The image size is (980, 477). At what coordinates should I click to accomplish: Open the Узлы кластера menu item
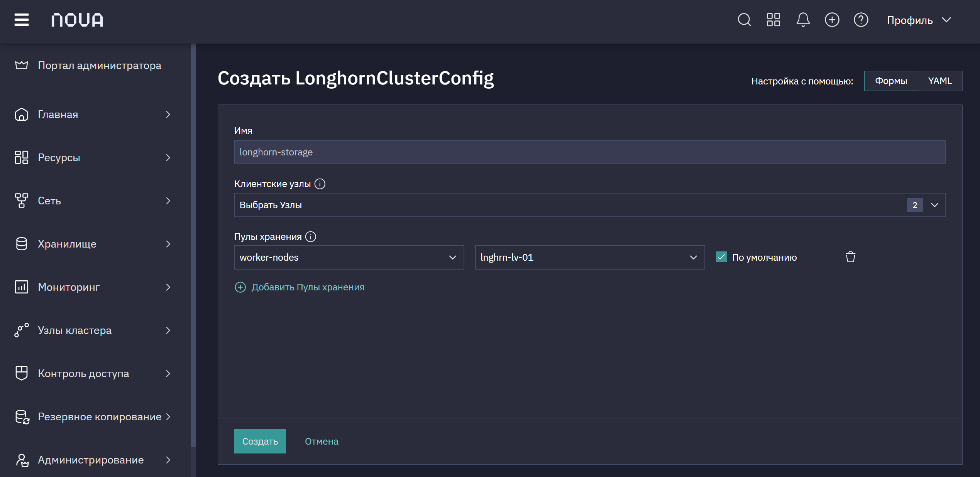tap(95, 330)
